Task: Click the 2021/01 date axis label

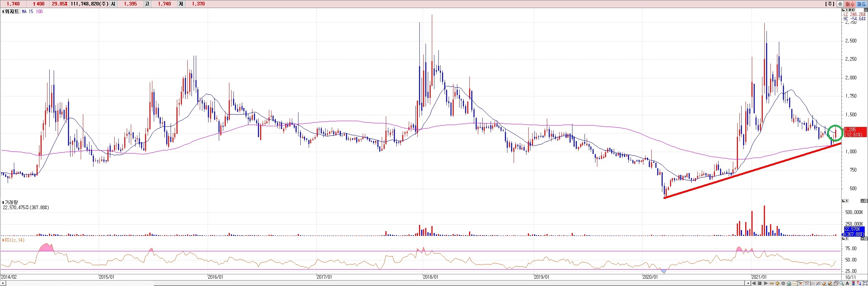Action: (x=759, y=277)
